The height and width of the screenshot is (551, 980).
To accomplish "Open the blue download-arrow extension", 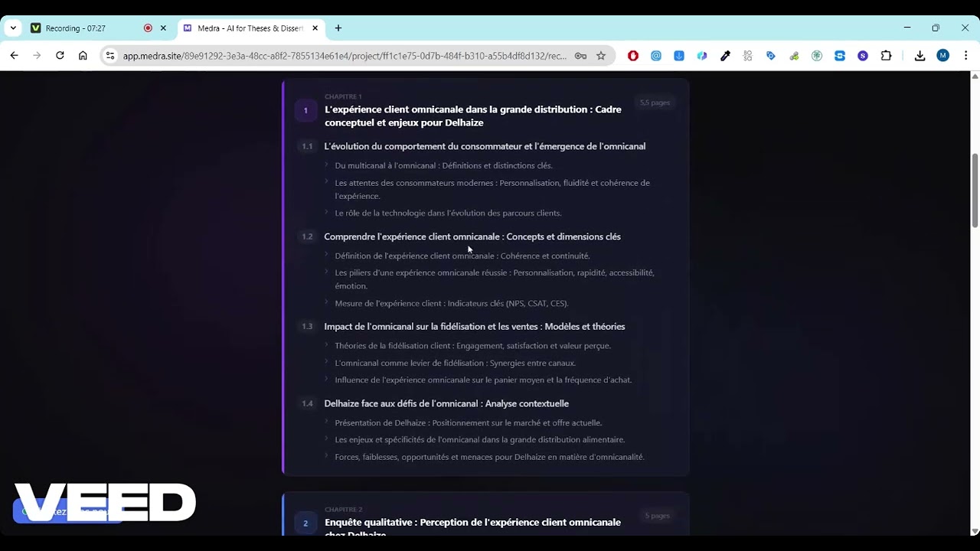I will point(679,56).
